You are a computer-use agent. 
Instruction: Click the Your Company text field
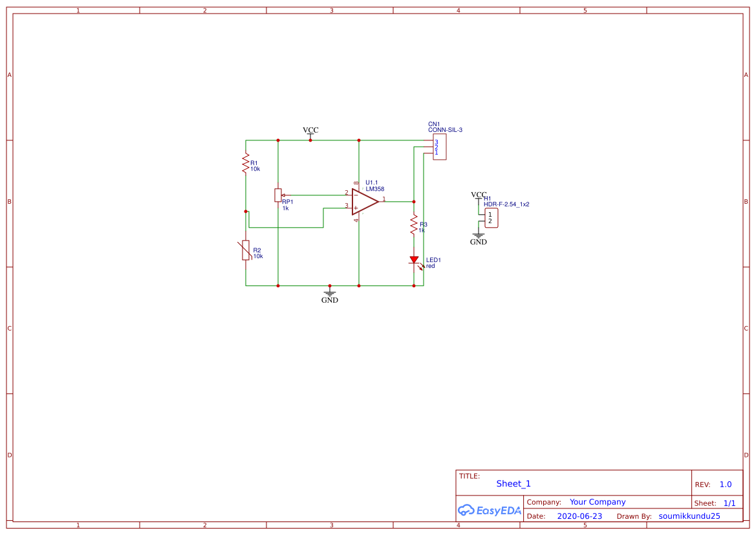coord(597,501)
